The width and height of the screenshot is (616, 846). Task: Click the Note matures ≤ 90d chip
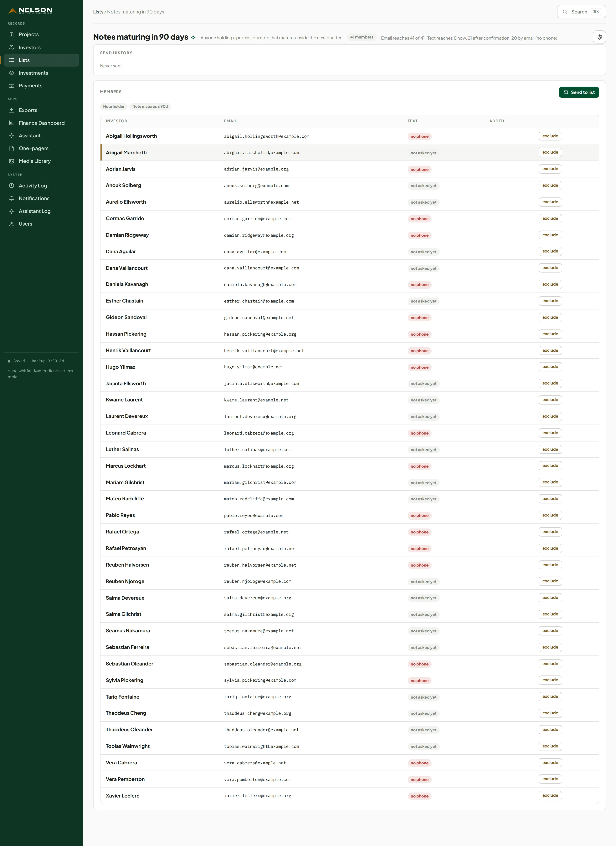pos(150,106)
